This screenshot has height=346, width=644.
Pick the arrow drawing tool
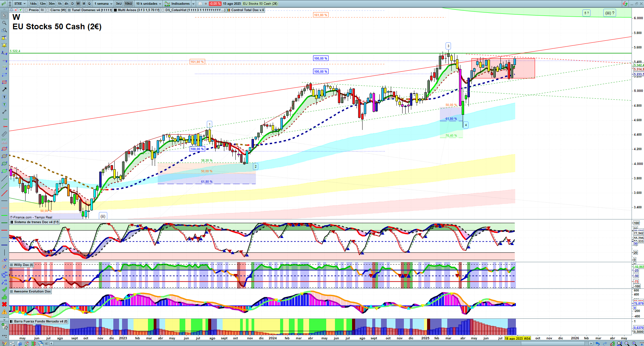4,90
